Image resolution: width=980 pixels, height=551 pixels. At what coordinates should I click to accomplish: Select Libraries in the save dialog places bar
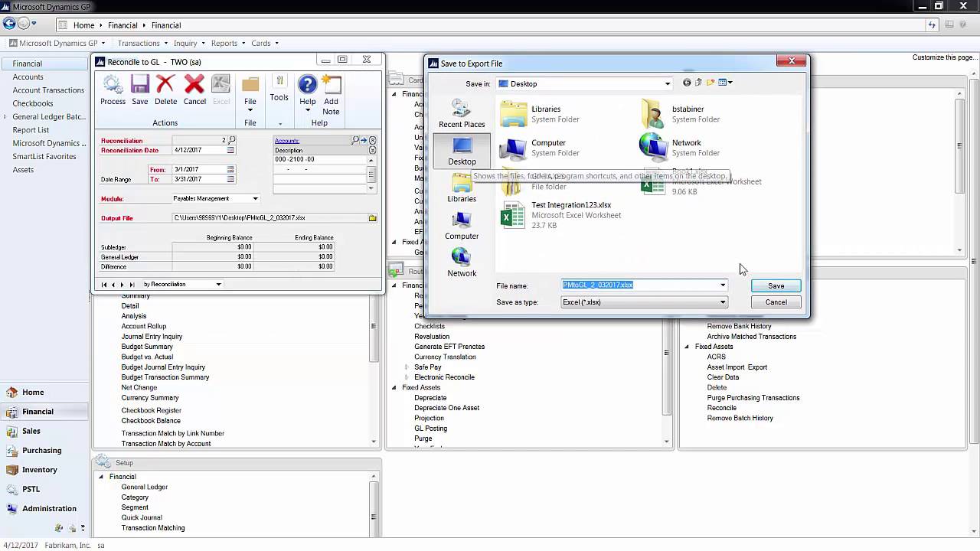[462, 188]
